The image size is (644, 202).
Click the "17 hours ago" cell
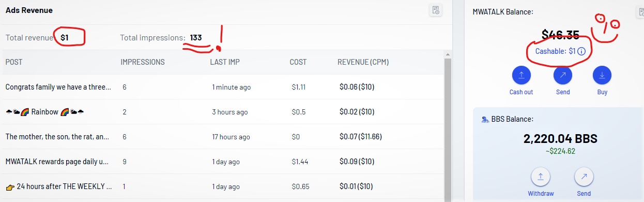231,137
